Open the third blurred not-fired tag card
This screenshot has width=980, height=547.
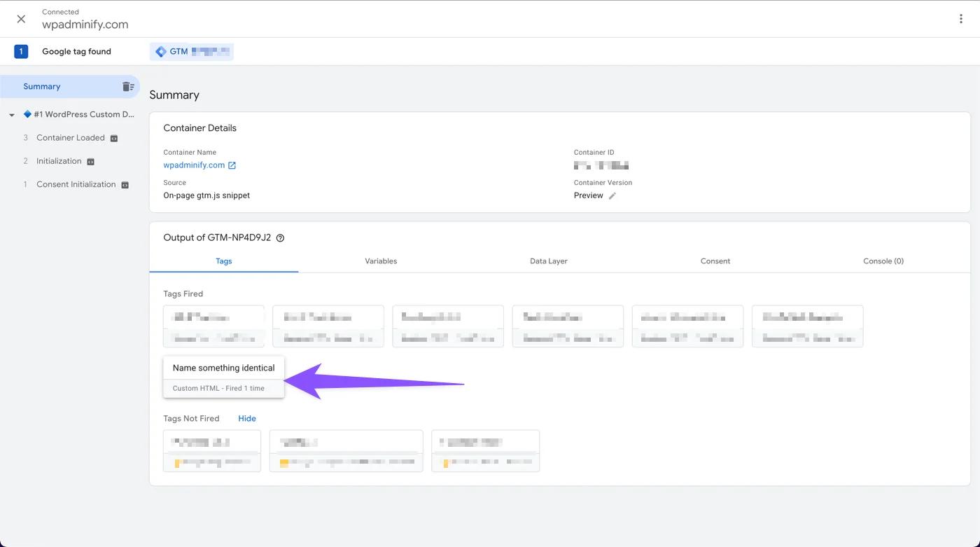[x=486, y=451]
